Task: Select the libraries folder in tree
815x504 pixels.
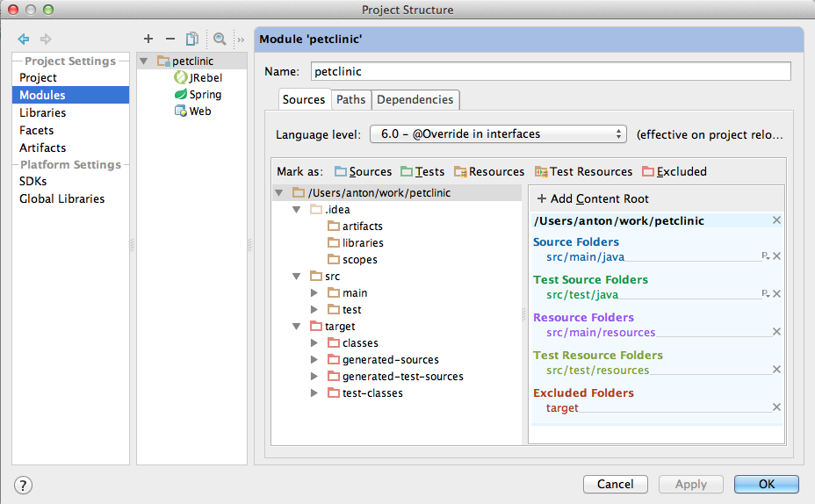Action: click(x=356, y=242)
